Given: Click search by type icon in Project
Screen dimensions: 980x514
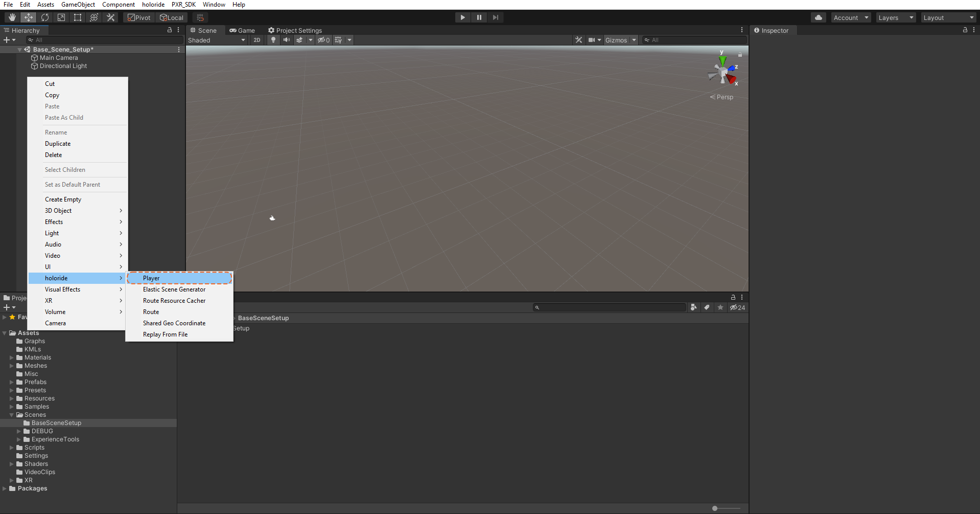Looking at the screenshot, I should tap(693, 307).
